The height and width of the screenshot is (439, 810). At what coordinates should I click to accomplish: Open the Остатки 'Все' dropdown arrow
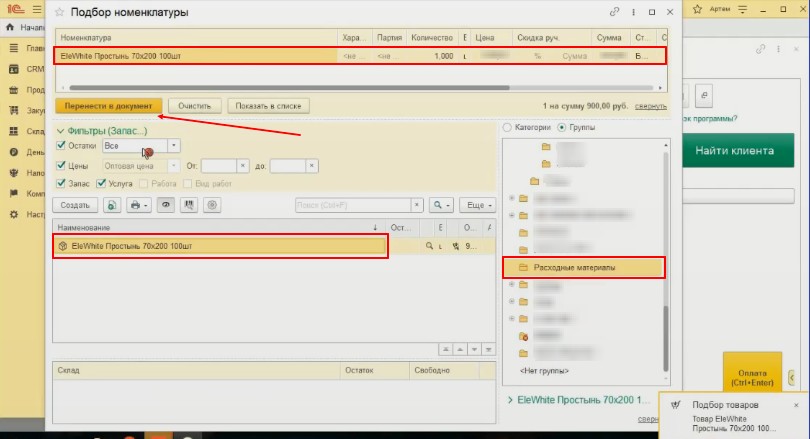coord(174,146)
